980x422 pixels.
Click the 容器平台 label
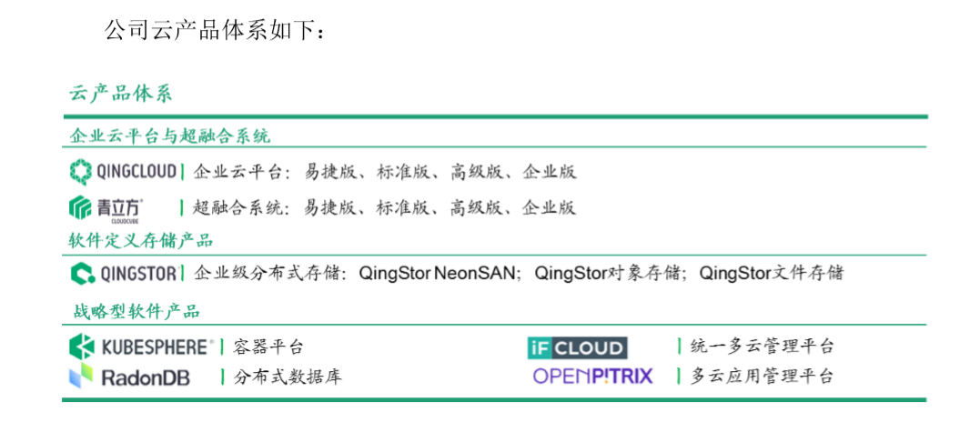268,347
